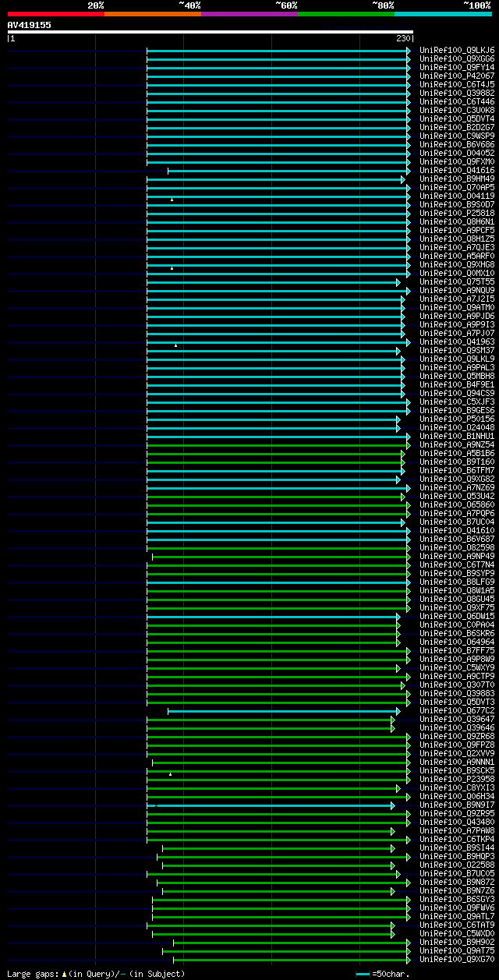Select label UniRef100_A9NQU9
The height and width of the screenshot is (980, 499).
tap(457, 291)
